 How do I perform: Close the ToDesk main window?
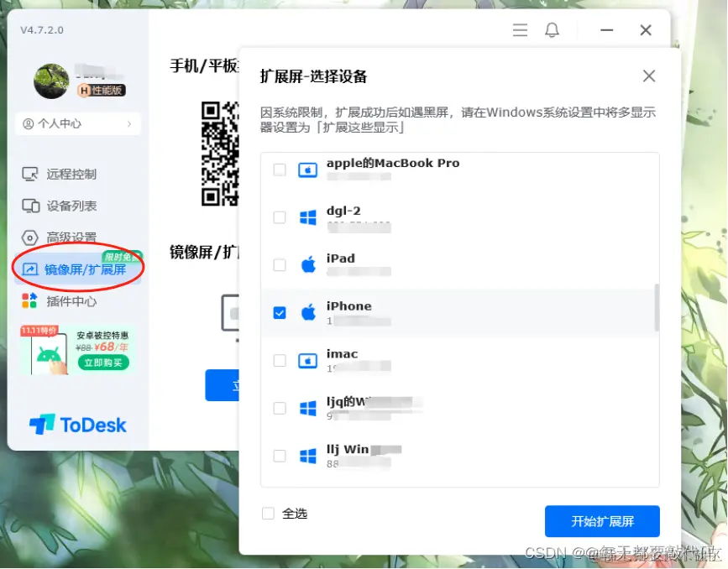646,30
